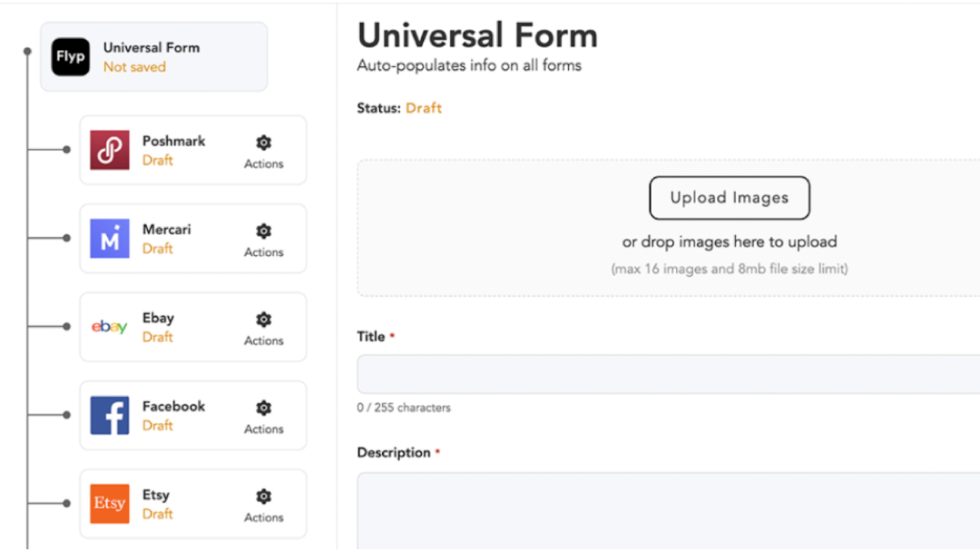This screenshot has width=980, height=552.
Task: Click the Draft status label
Action: point(424,108)
